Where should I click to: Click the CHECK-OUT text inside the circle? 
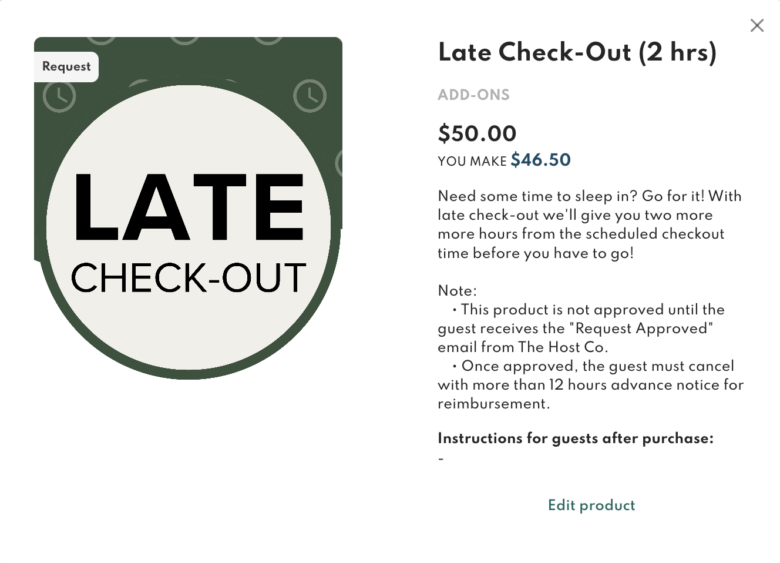188,278
